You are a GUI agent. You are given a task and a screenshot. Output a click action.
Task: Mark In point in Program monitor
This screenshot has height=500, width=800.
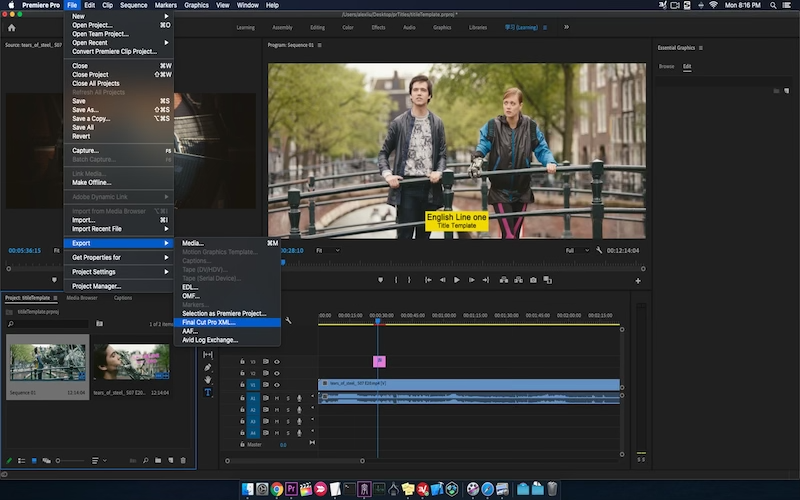395,280
